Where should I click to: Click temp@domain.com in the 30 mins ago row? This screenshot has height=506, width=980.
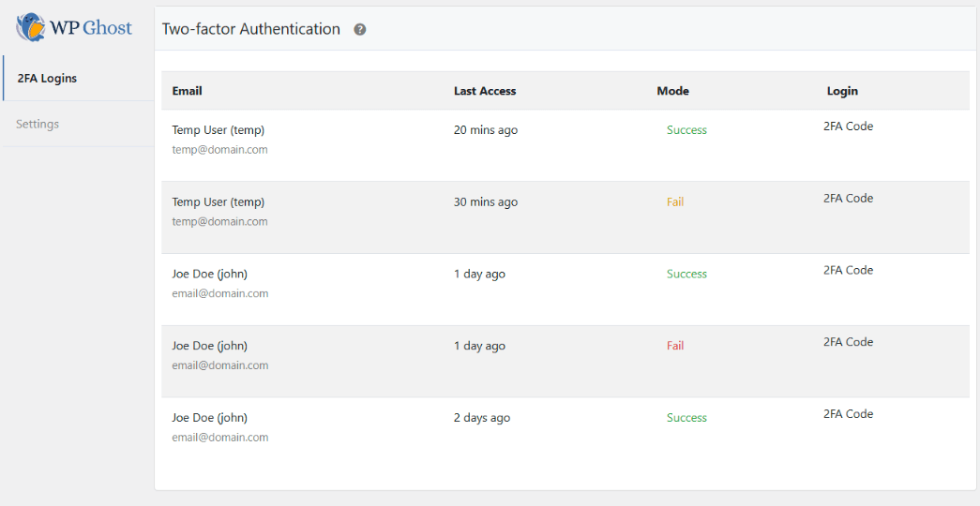click(220, 221)
